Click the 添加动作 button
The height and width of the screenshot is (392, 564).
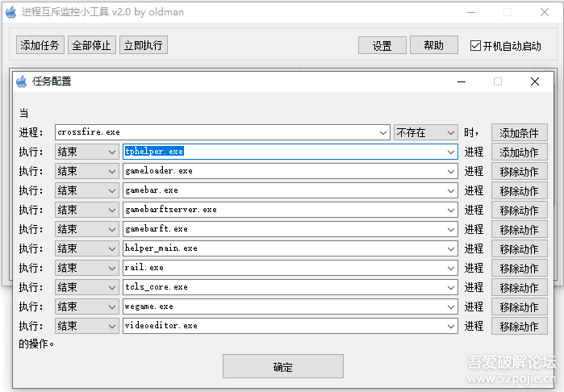coord(519,152)
